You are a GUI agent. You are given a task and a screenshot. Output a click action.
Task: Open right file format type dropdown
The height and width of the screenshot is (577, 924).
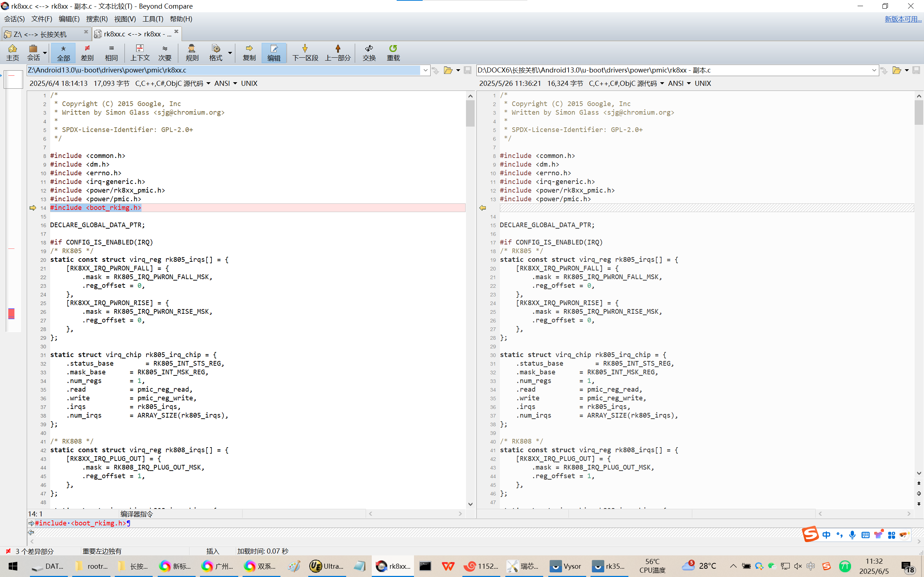pos(662,84)
